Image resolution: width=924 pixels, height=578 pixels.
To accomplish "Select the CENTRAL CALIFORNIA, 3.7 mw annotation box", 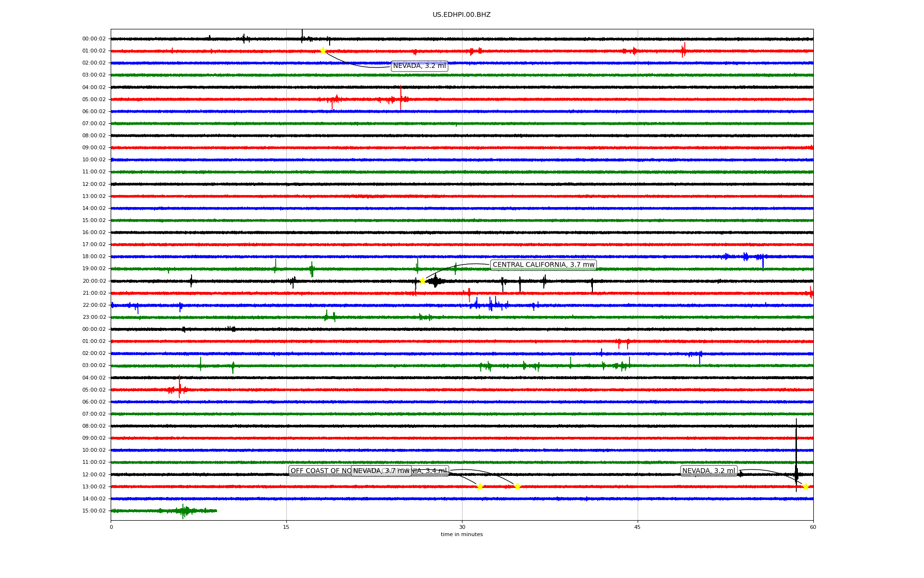I will coord(543,265).
